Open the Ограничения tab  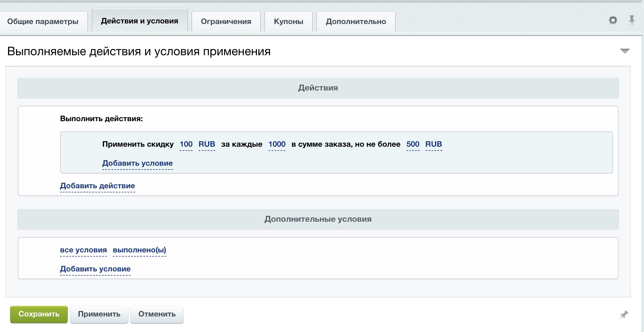[x=226, y=22]
